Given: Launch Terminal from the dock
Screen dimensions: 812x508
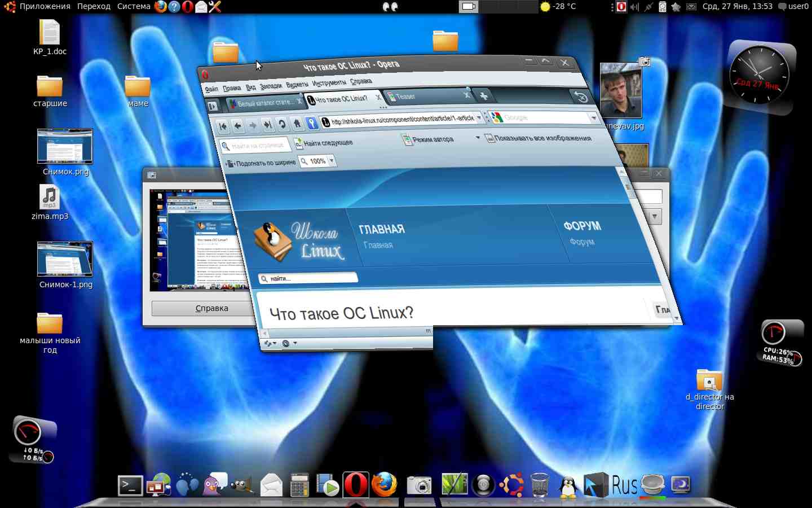Looking at the screenshot, I should pos(130,485).
